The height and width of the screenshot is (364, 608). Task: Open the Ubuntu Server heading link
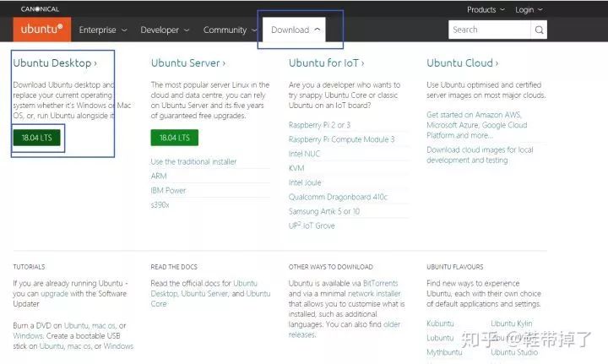point(188,62)
